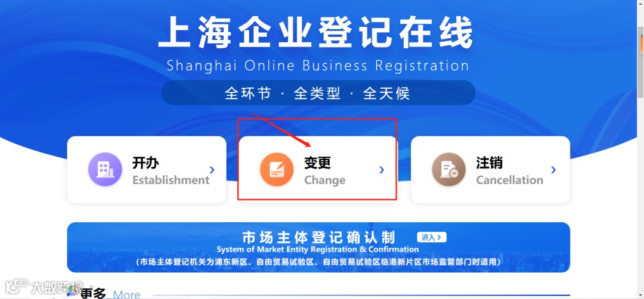Screen dimensions: 644x299
Task: Click the System of Market Entity Registration text
Action: [x=317, y=250]
